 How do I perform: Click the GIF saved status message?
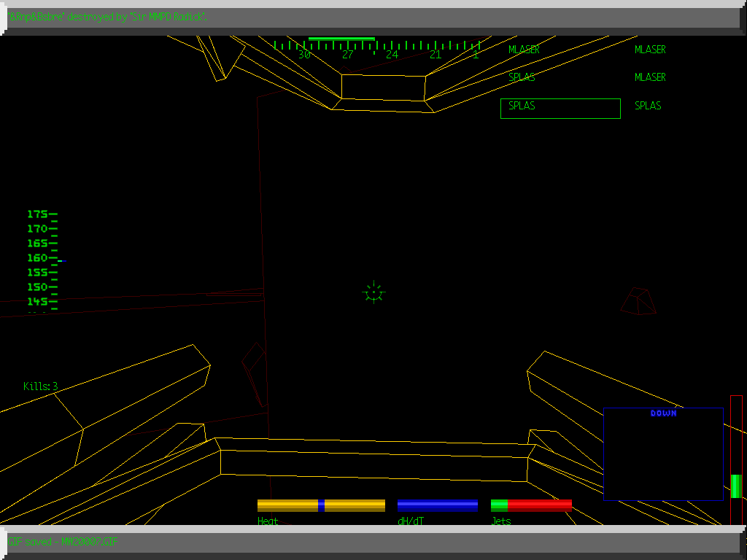[62, 542]
